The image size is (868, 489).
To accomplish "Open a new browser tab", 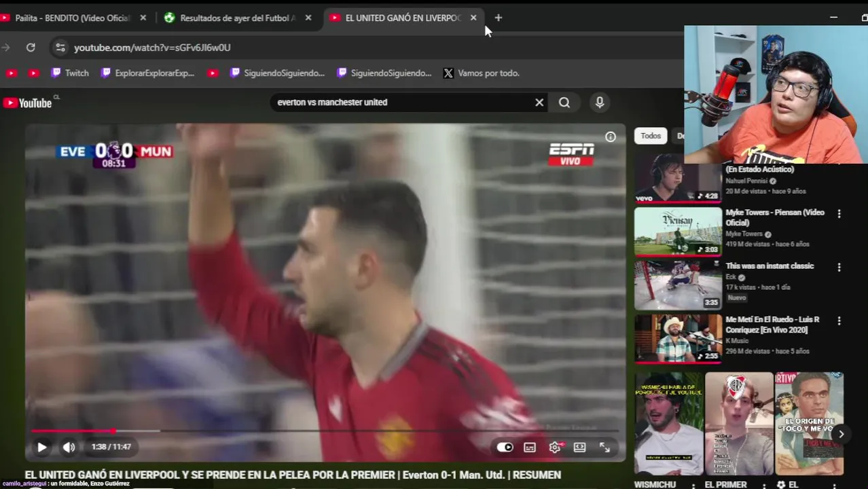I will pos(499,18).
